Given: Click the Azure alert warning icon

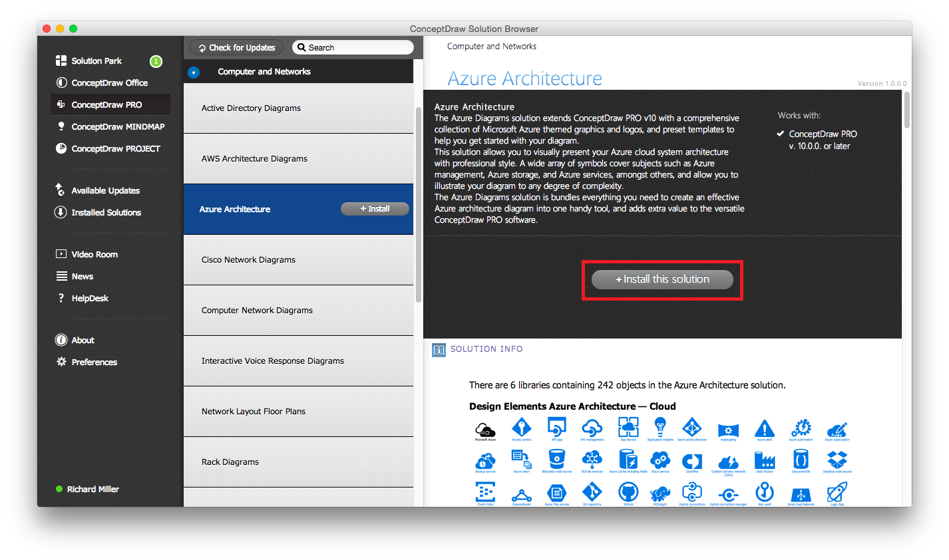Looking at the screenshot, I should click(765, 430).
